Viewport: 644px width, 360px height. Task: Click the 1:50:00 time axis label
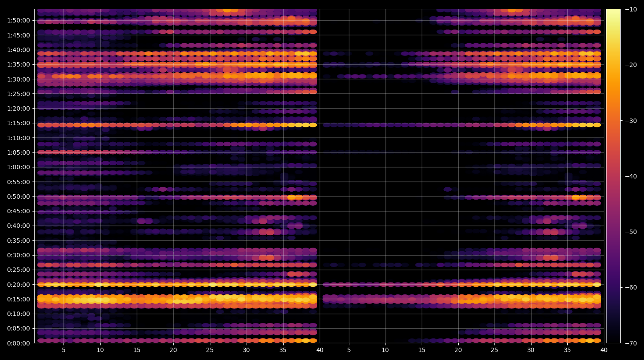pyautogui.click(x=19, y=20)
